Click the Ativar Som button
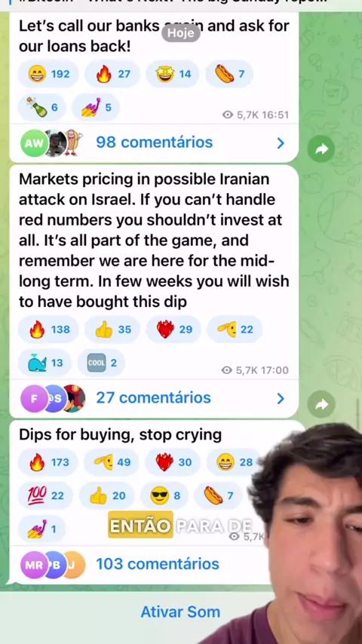This screenshot has width=362, height=644. [x=180, y=612]
